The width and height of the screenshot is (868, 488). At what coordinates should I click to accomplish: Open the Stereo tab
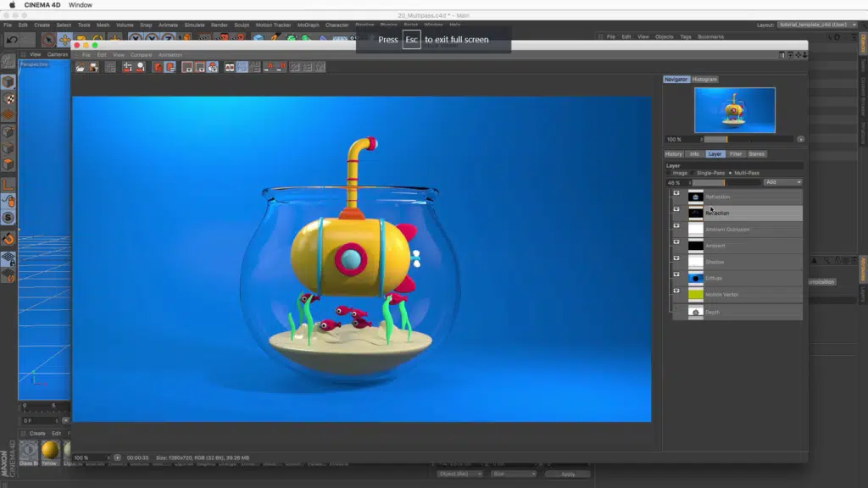coord(757,154)
